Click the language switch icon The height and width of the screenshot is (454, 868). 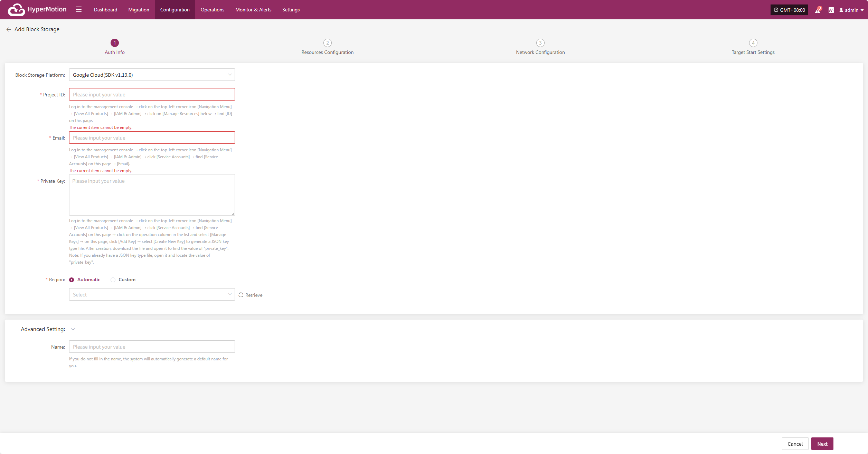(x=831, y=10)
